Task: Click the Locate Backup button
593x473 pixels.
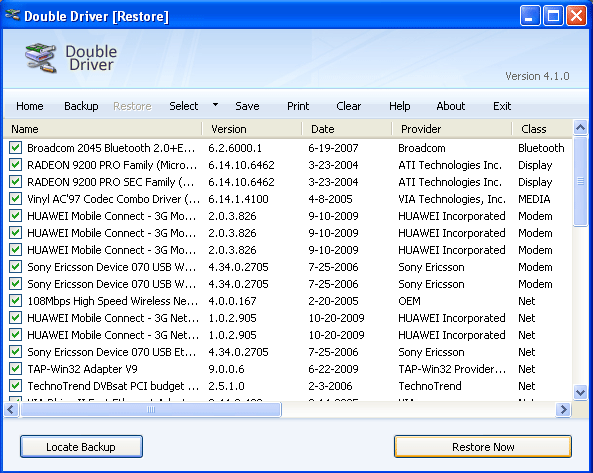Action: coord(81,447)
